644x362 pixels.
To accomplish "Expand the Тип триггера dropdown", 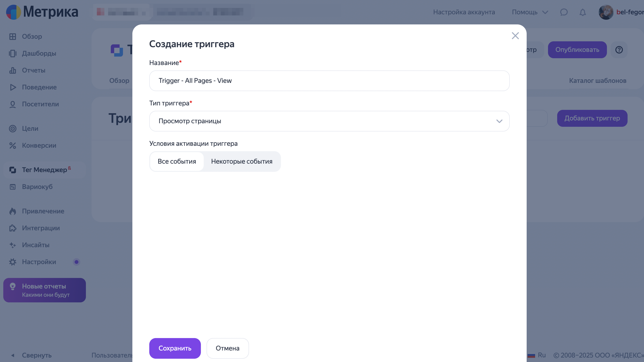I will click(329, 121).
